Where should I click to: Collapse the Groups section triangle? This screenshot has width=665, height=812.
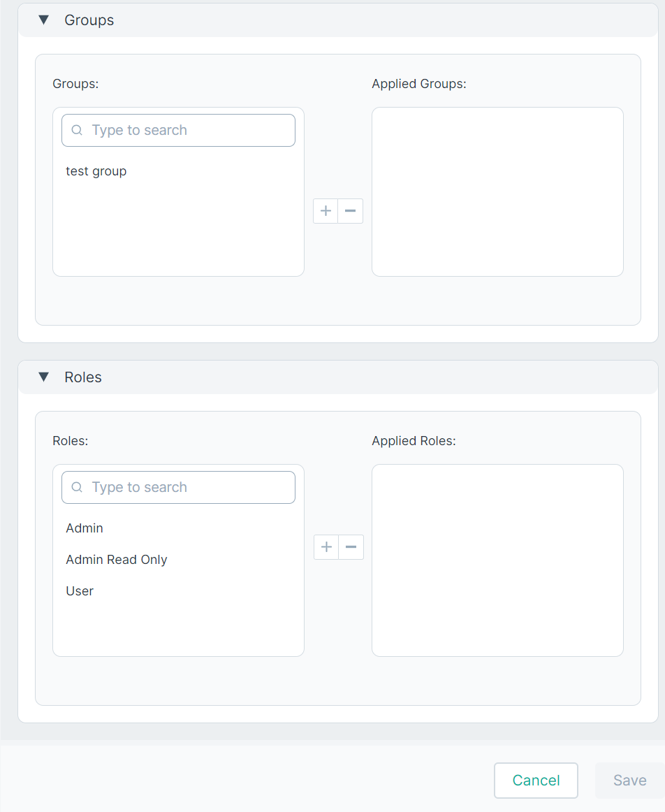tap(43, 20)
